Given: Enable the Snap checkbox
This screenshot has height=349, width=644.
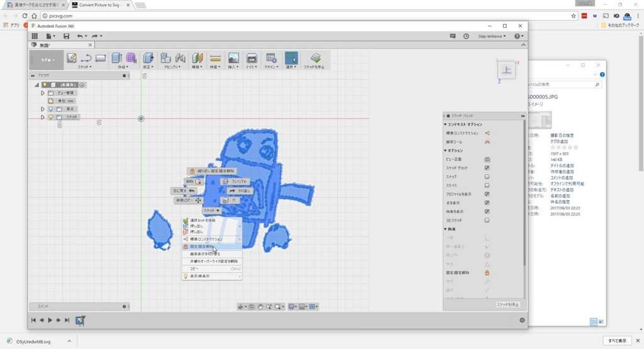Looking at the screenshot, I should [487, 177].
